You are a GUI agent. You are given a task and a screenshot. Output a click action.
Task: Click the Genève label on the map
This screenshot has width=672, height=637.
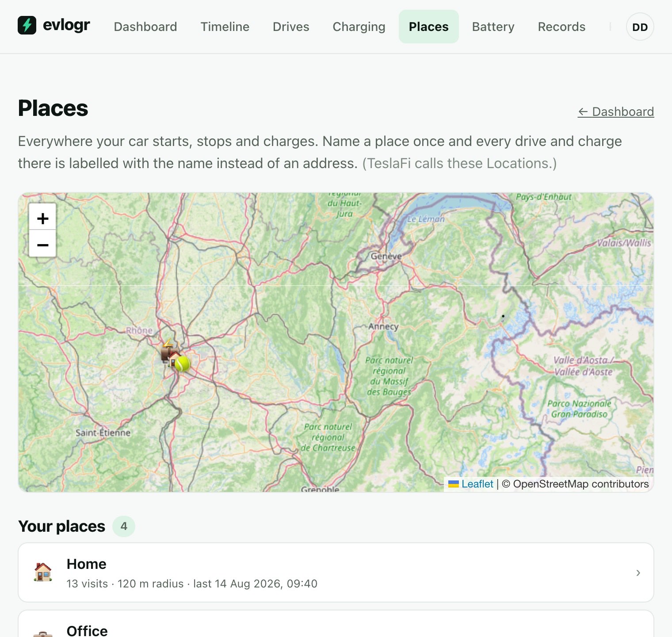point(386,256)
